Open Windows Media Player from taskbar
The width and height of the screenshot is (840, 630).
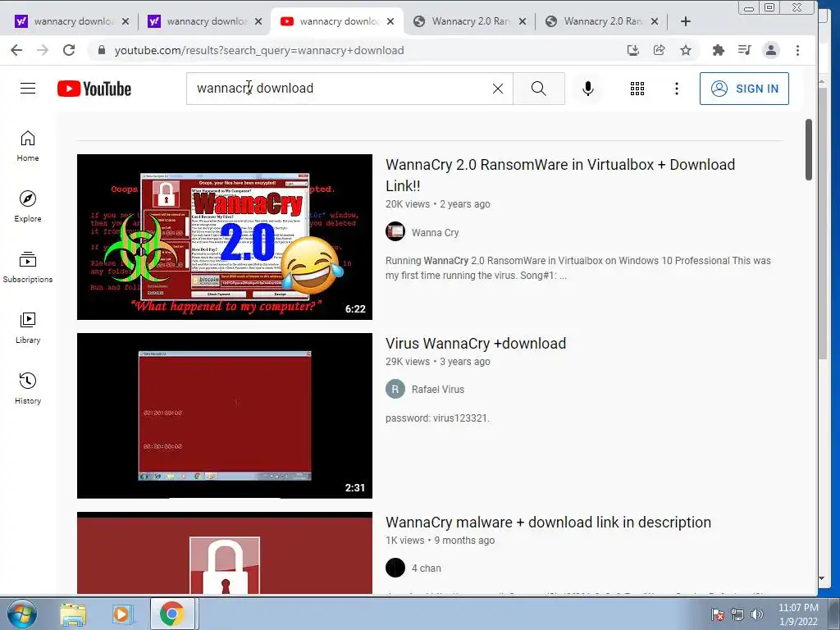(121, 614)
